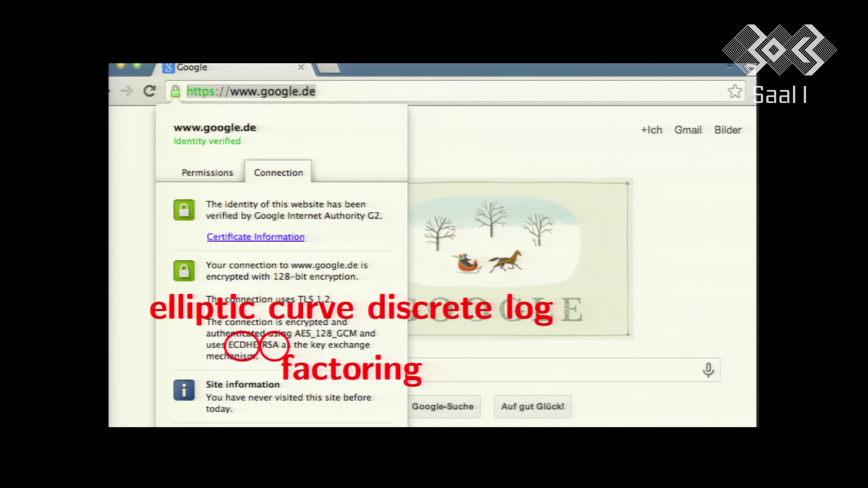The height and width of the screenshot is (488, 868).
Task: Select the Google tab title
Action: pyautogui.click(x=192, y=67)
